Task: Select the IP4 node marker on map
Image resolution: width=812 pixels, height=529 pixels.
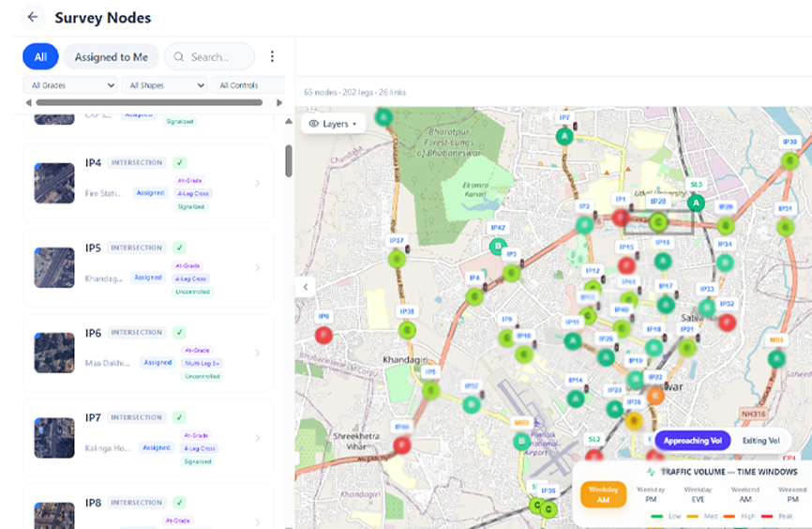Action: [x=474, y=297]
